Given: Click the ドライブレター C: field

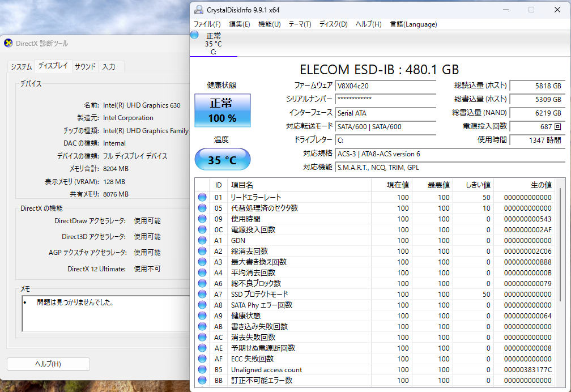Looking at the screenshot, I should (x=385, y=140).
